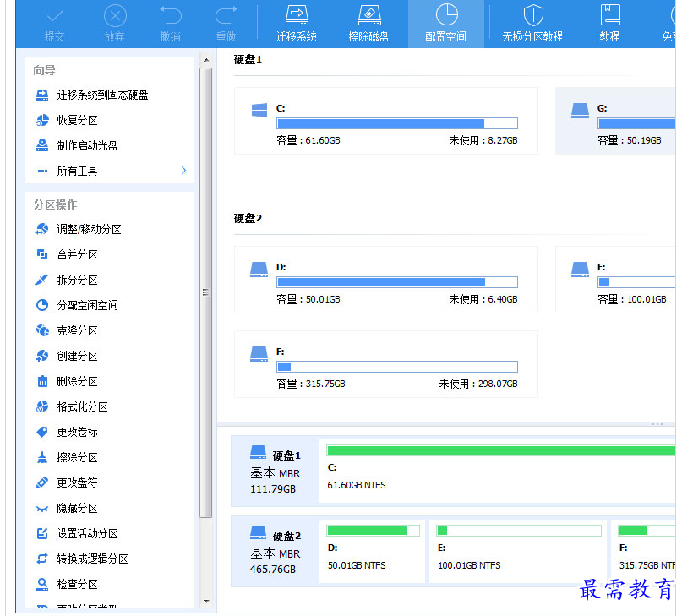Select the G: partition card
Screen dimensions: 682x616
click(615, 121)
